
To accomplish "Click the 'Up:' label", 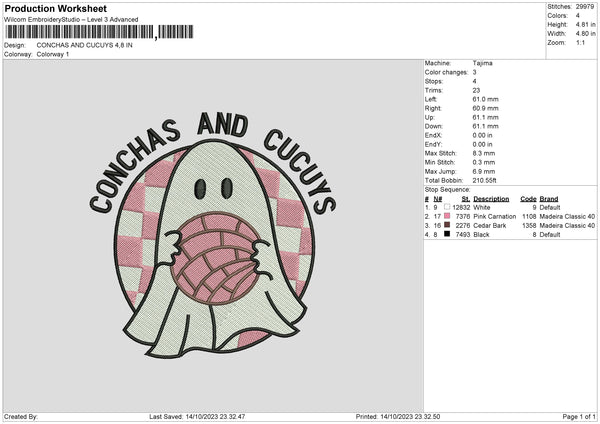I will point(430,117).
